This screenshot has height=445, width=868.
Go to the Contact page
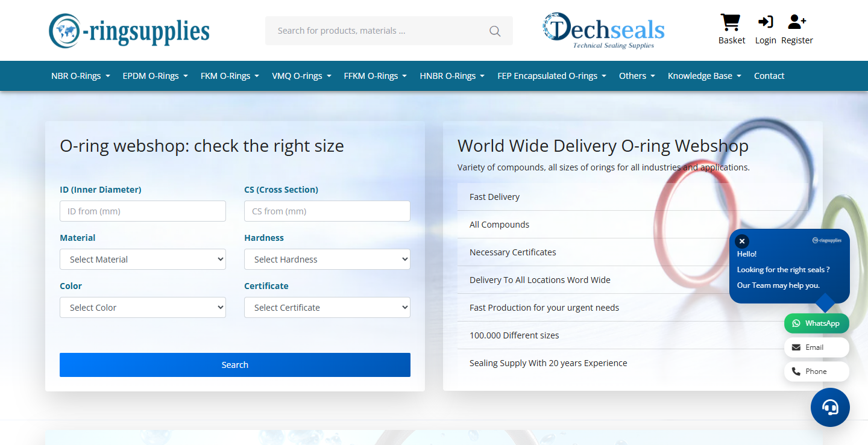click(x=769, y=76)
